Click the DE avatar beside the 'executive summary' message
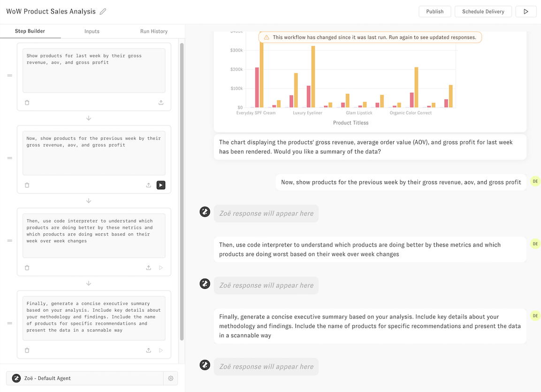The width and height of the screenshot is (541, 392). tap(535, 316)
